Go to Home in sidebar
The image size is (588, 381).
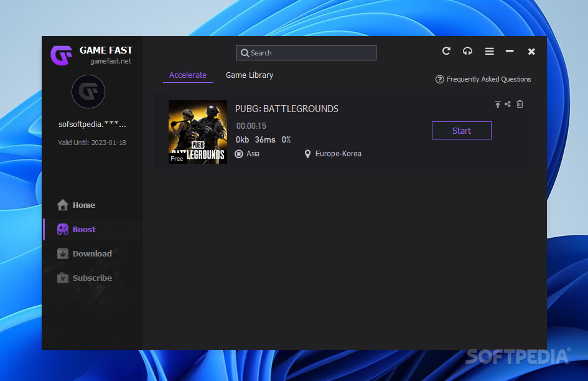(x=92, y=205)
